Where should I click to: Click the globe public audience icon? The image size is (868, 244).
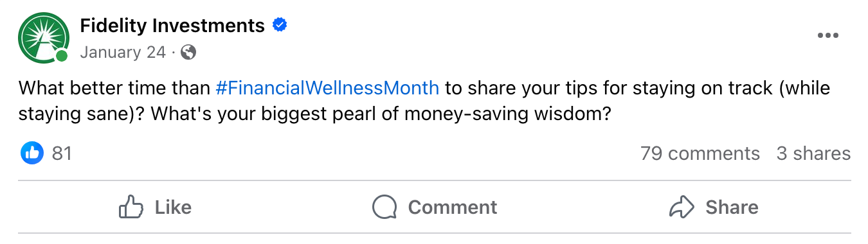188,52
